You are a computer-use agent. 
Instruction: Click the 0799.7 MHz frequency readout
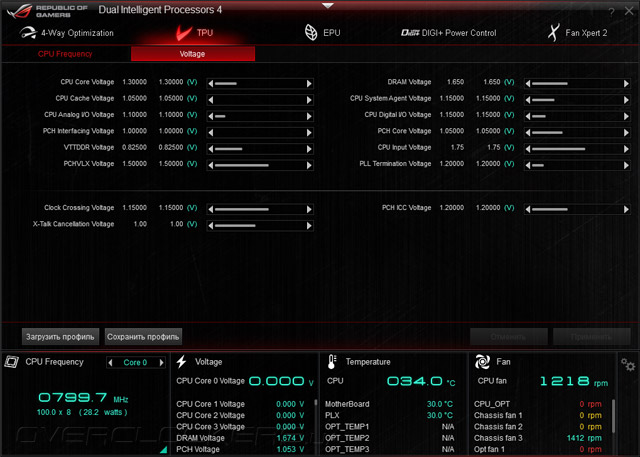(x=83, y=397)
